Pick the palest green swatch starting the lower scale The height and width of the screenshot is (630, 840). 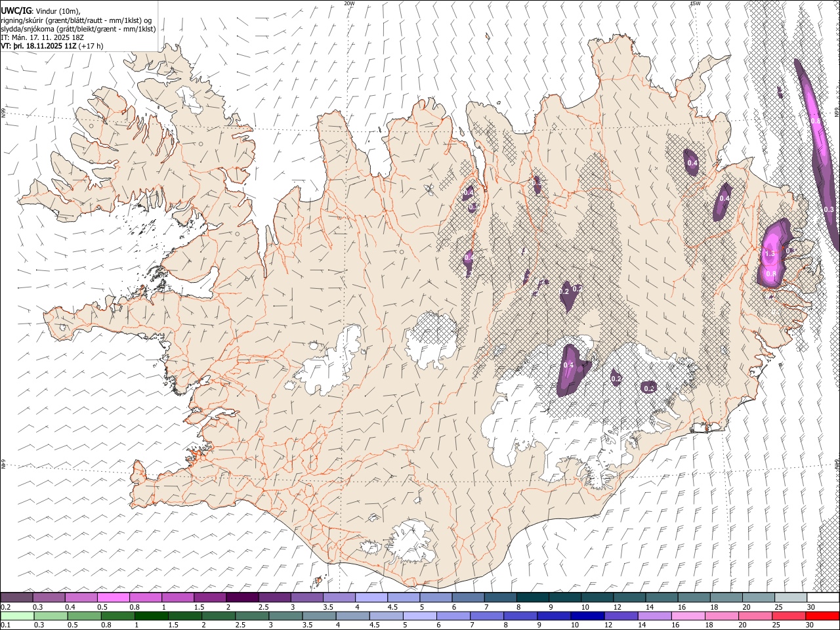click(x=17, y=616)
